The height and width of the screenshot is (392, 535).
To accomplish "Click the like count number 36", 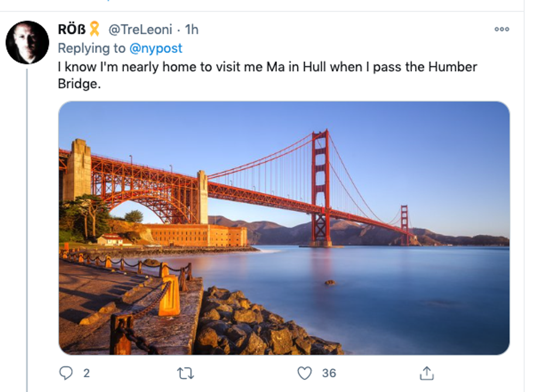I will (x=329, y=373).
